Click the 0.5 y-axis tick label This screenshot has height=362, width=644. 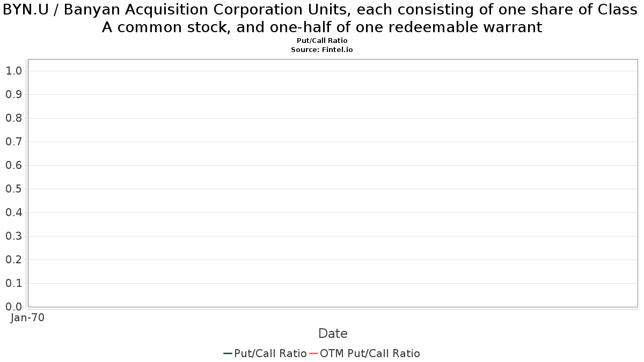13,189
